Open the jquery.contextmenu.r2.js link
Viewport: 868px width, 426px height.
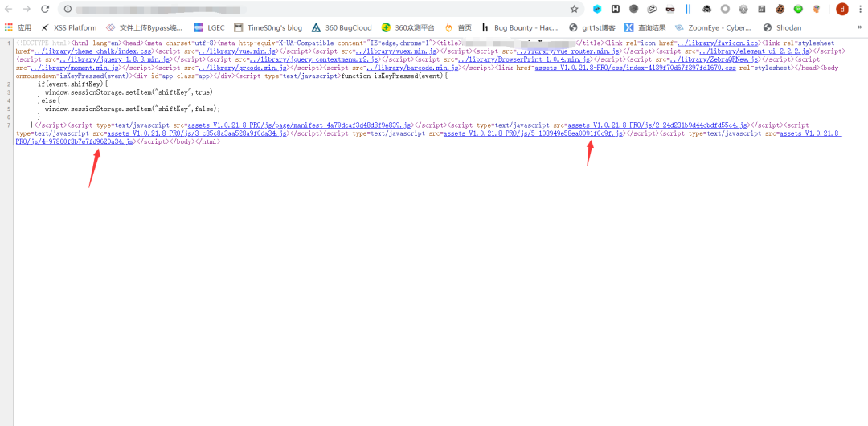[x=313, y=59]
